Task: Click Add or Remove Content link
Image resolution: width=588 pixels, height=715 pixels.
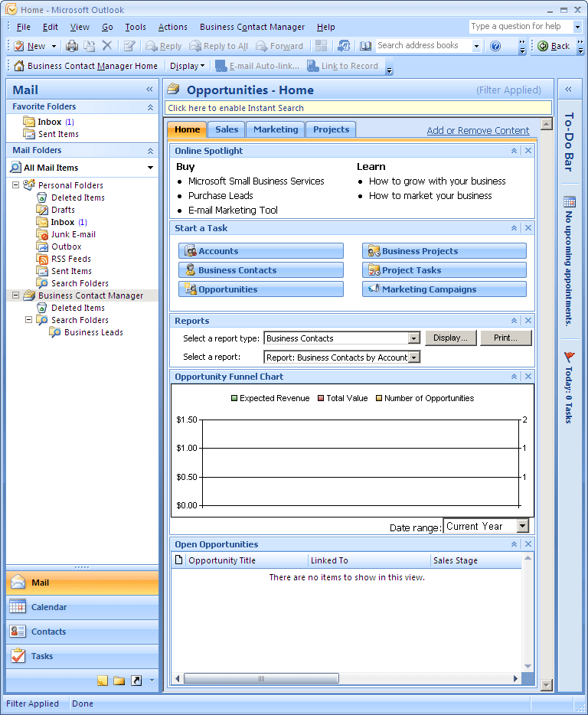Action: (x=478, y=130)
